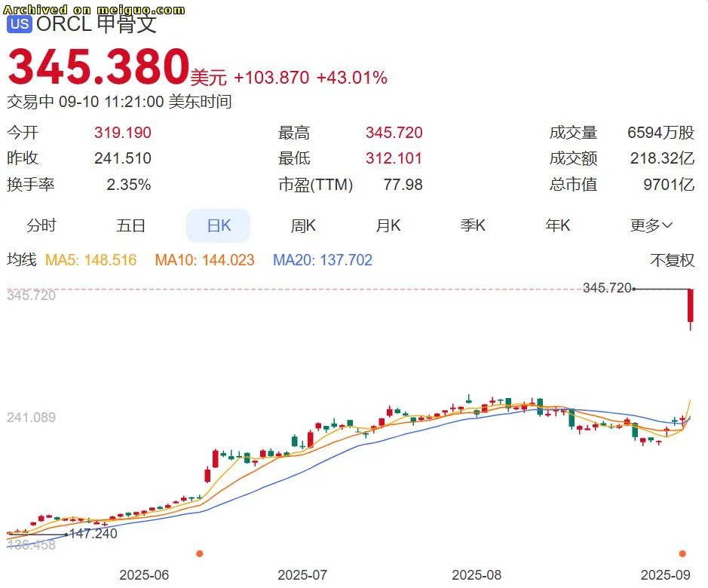
Task: Click the trading status time 09-10 11:21:00
Action: tap(111, 102)
